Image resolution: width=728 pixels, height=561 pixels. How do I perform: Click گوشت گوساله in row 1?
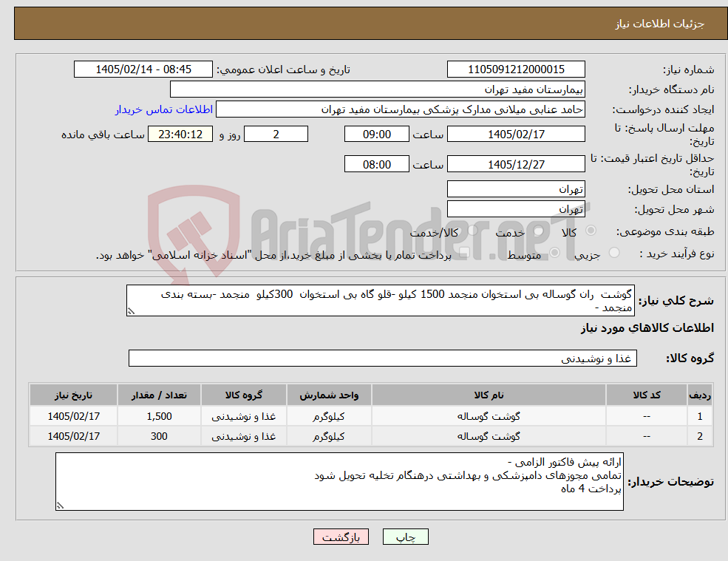pos(489,416)
